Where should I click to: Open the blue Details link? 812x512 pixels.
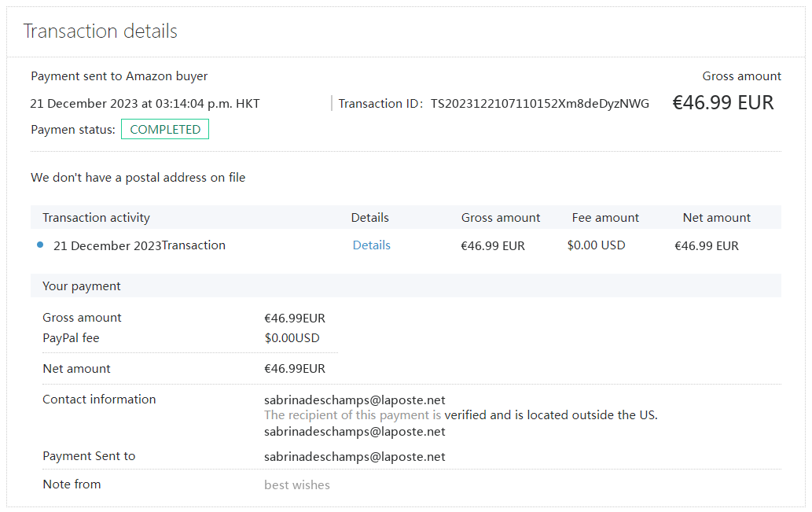[371, 245]
